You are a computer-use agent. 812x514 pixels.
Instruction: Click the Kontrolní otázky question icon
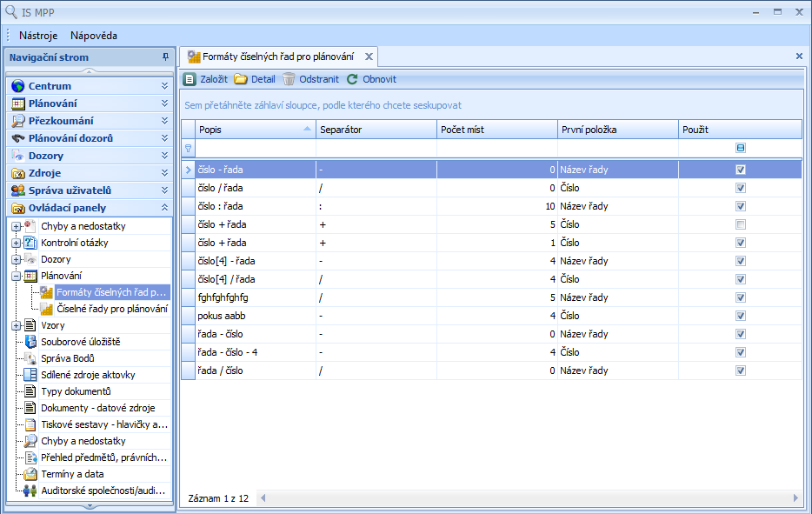(31, 243)
